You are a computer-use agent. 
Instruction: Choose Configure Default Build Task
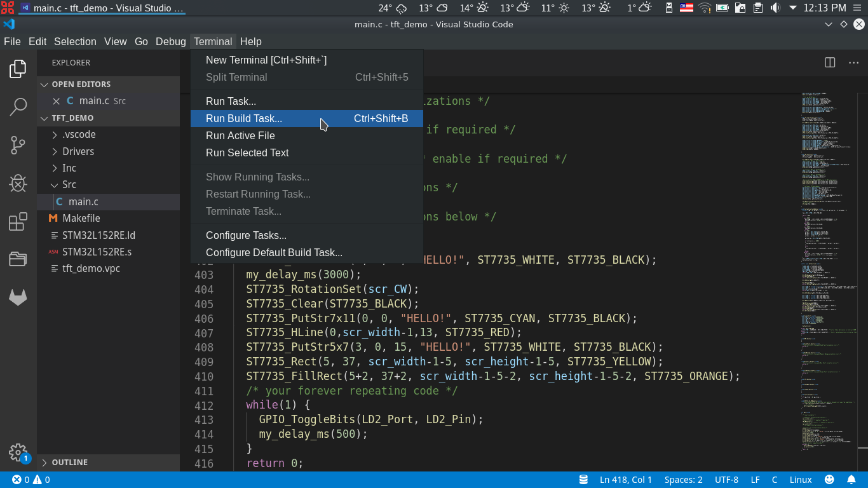coord(274,253)
